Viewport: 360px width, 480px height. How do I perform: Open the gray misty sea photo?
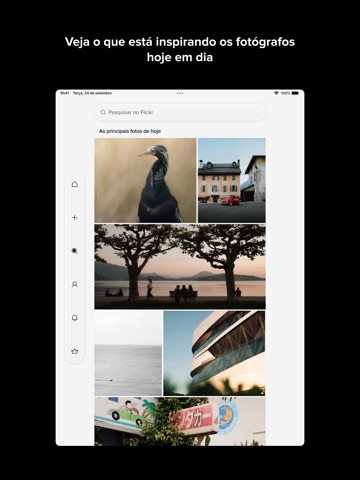click(128, 353)
